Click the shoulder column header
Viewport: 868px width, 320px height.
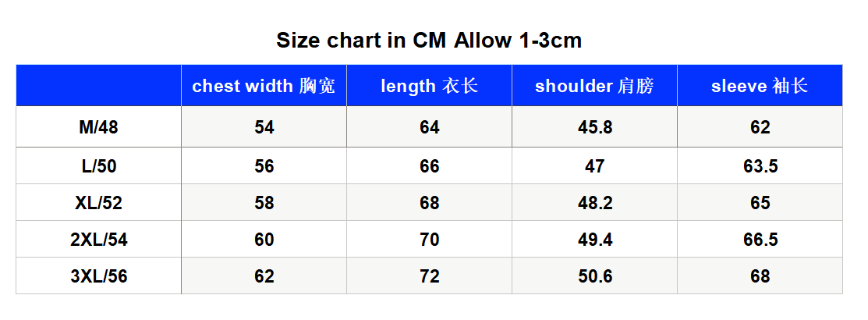coord(594,86)
